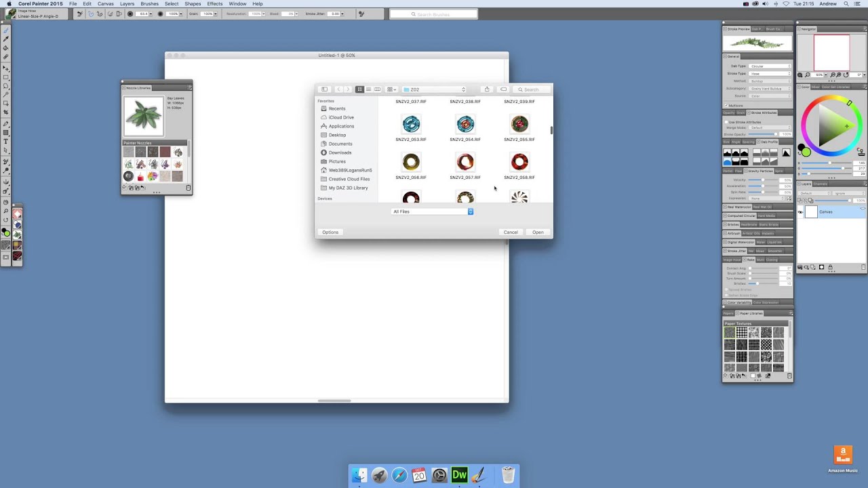Open Finder from the Dock
This screenshot has height=488, width=868.
click(359, 475)
